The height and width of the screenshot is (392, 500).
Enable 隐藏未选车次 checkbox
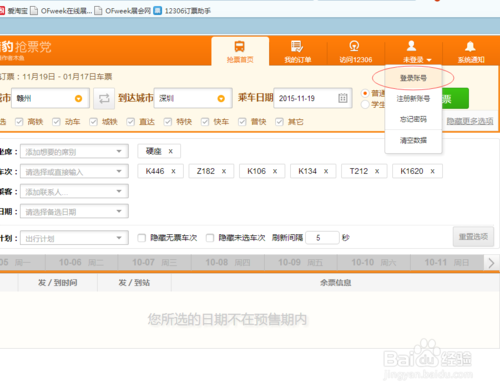point(210,238)
